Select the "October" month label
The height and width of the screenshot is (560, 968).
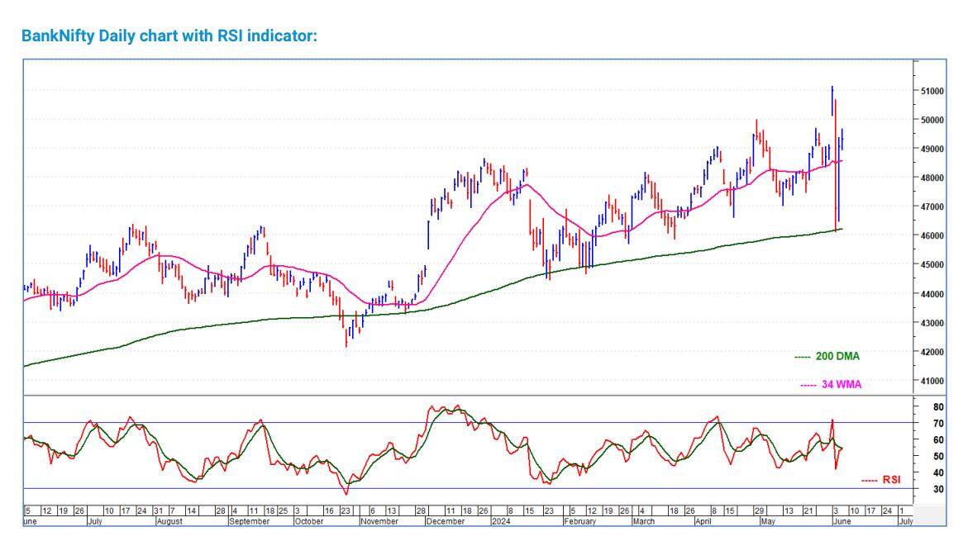coord(308,522)
